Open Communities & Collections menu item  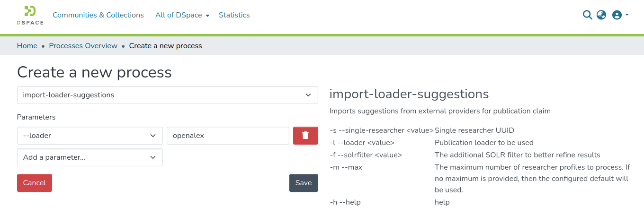pos(98,15)
